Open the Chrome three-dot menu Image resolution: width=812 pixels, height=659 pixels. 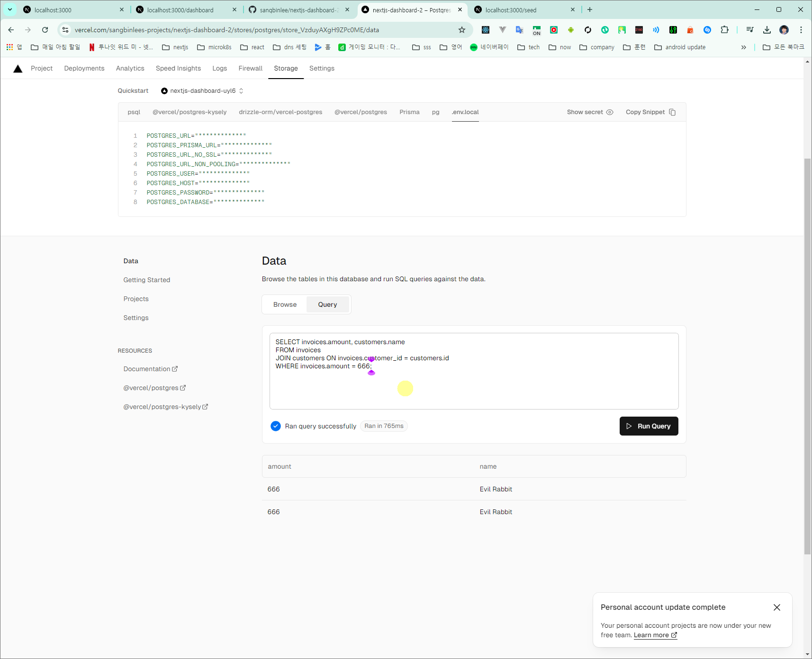pyautogui.click(x=801, y=30)
